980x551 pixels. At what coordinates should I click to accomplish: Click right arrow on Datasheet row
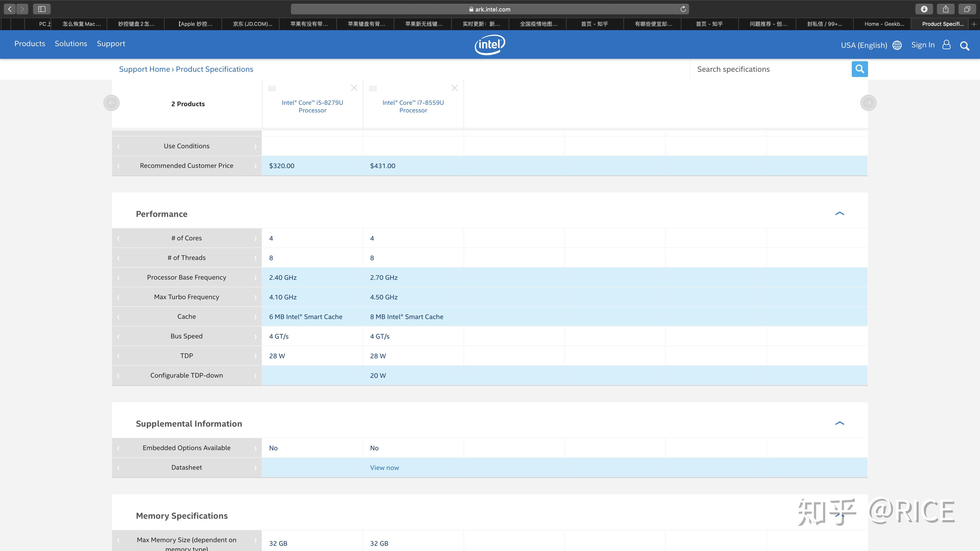click(x=255, y=468)
